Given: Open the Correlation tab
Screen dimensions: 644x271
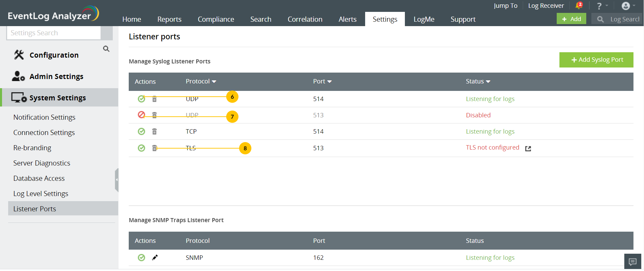Looking at the screenshot, I should coord(305,19).
